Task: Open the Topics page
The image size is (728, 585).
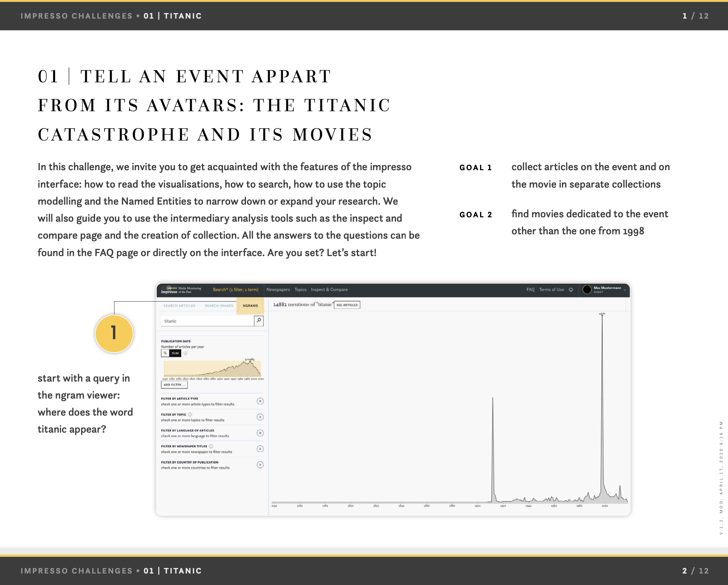Action: [301, 290]
